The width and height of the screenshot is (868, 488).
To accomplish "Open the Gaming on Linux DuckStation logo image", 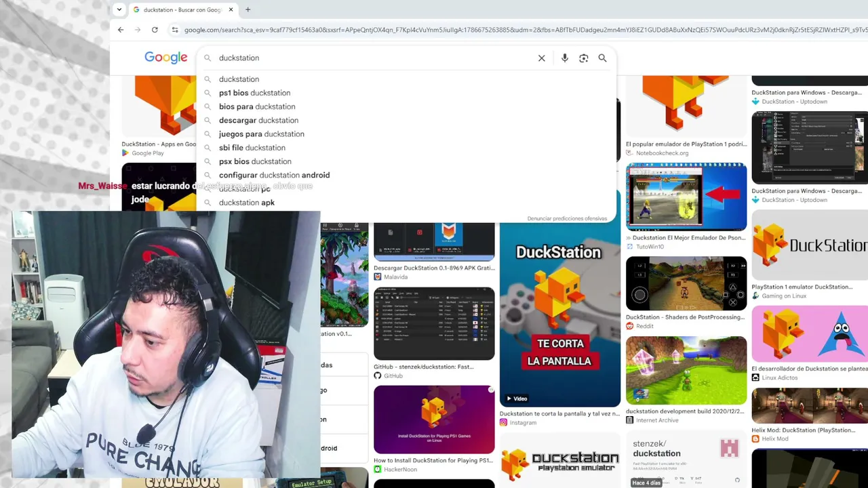I will coord(810,245).
